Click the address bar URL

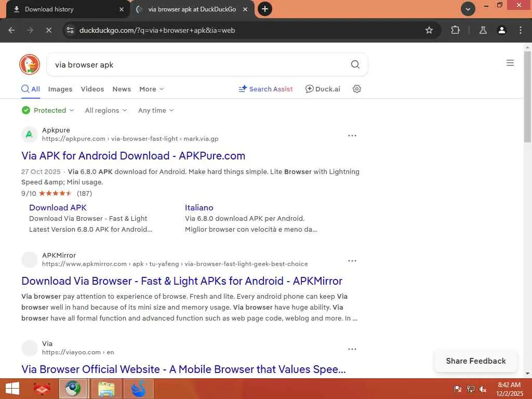[x=157, y=30]
